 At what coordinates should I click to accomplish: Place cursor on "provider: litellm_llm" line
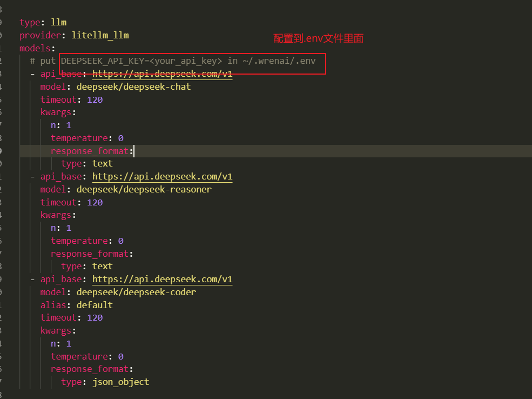pyautogui.click(x=74, y=35)
